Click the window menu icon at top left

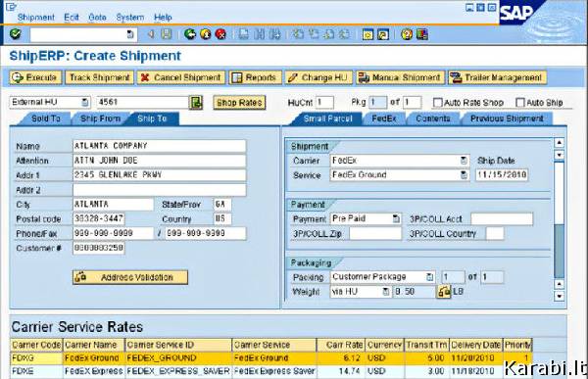tap(11, 7)
